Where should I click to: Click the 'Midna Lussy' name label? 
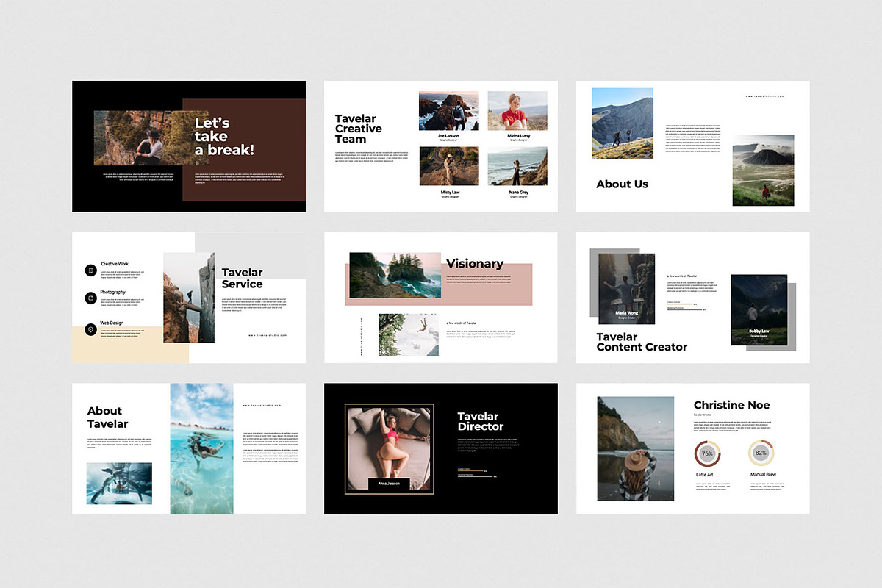pos(518,136)
